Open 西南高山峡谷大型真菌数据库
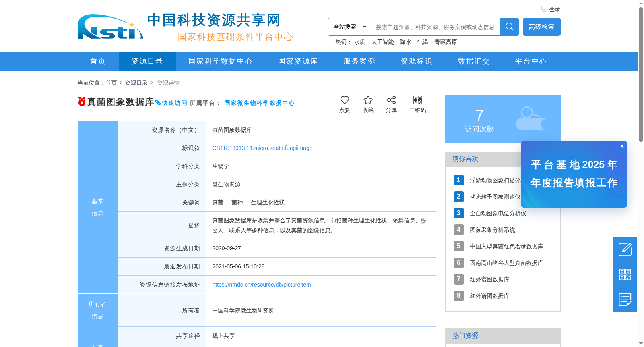The width and height of the screenshot is (644, 347). pos(506,263)
